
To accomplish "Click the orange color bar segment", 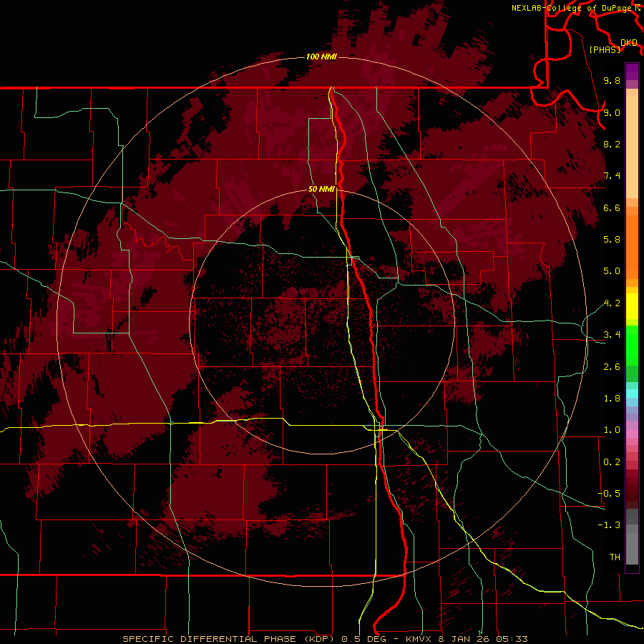I will (632, 248).
